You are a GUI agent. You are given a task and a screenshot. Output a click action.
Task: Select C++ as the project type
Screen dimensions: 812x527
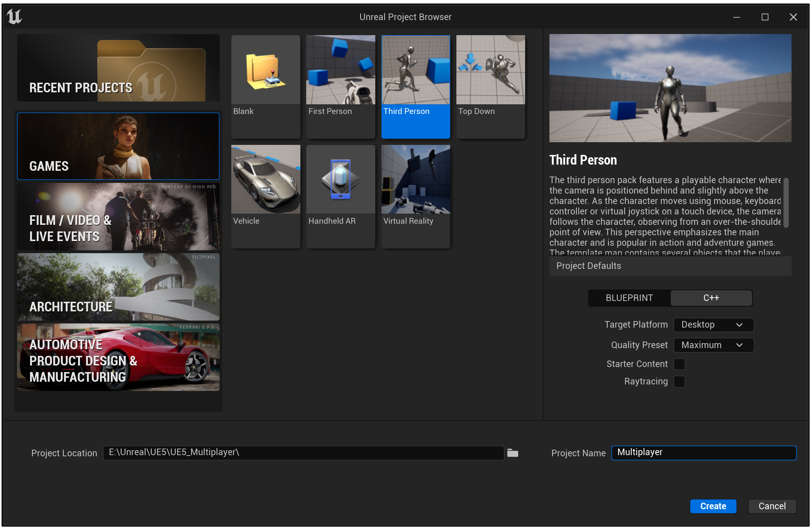[711, 298]
